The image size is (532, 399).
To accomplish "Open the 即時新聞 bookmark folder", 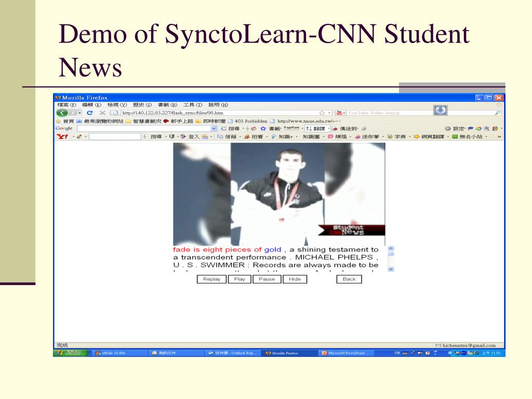I will [x=211, y=121].
